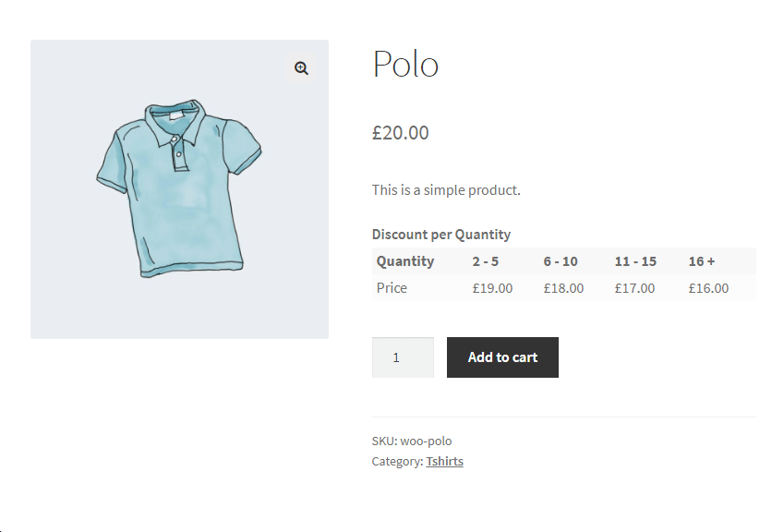Click the £19.00 discounted price cell
Viewport: 784px width, 532px height.
pyautogui.click(x=492, y=288)
